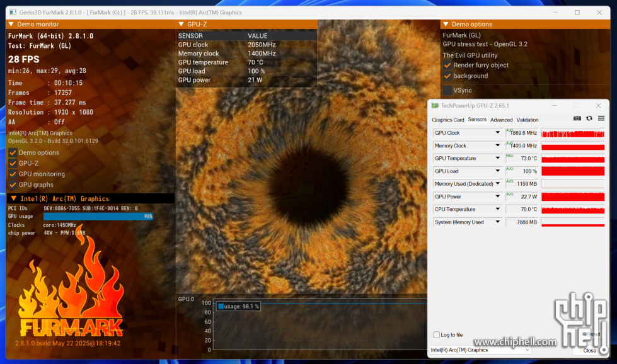Open the GPU selector dropdown in GPU-Z
Viewport: 617px width, 364px height.
click(480, 350)
